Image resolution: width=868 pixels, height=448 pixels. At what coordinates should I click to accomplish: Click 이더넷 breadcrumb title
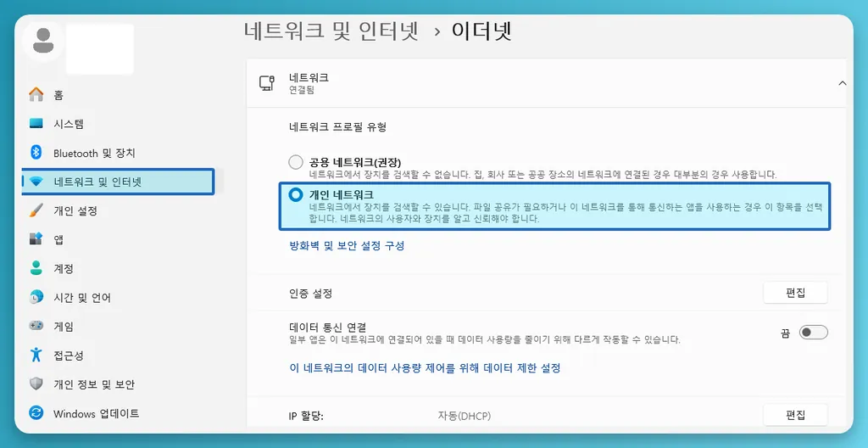click(481, 31)
